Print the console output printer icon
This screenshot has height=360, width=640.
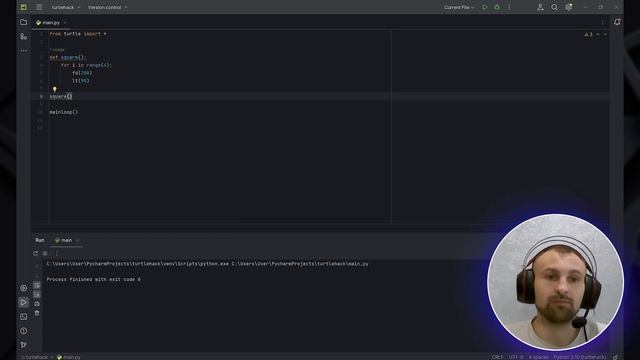tap(37, 304)
